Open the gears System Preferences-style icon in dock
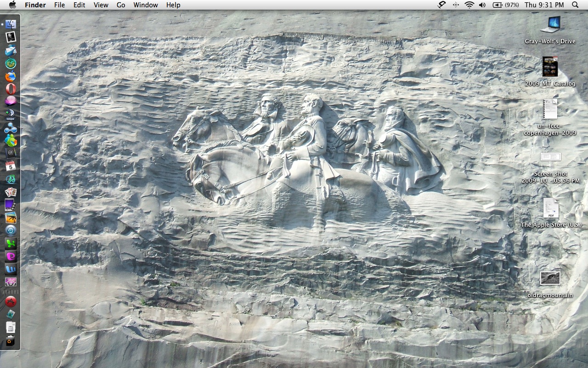Screen dimensions: 588x368 click(x=11, y=282)
